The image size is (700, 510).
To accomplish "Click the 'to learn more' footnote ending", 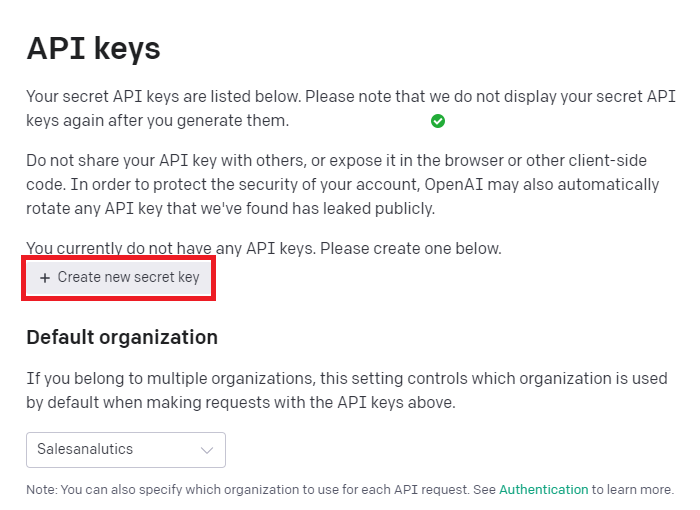I will tap(633, 490).
